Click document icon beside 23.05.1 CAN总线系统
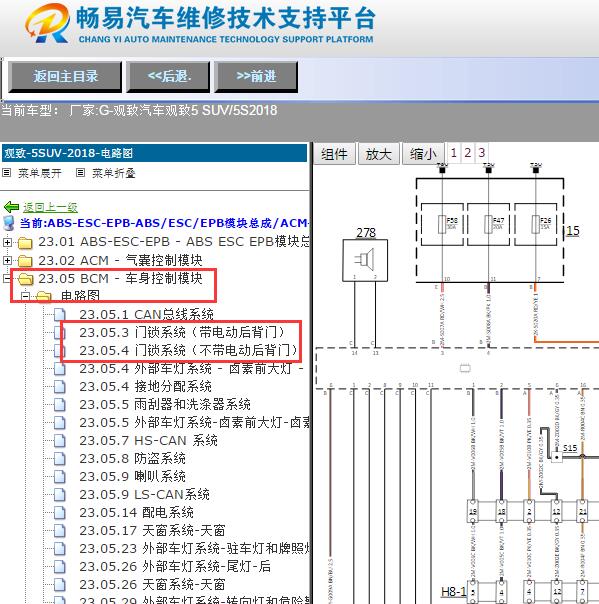Image resolution: width=599 pixels, height=604 pixels. pos(60,314)
